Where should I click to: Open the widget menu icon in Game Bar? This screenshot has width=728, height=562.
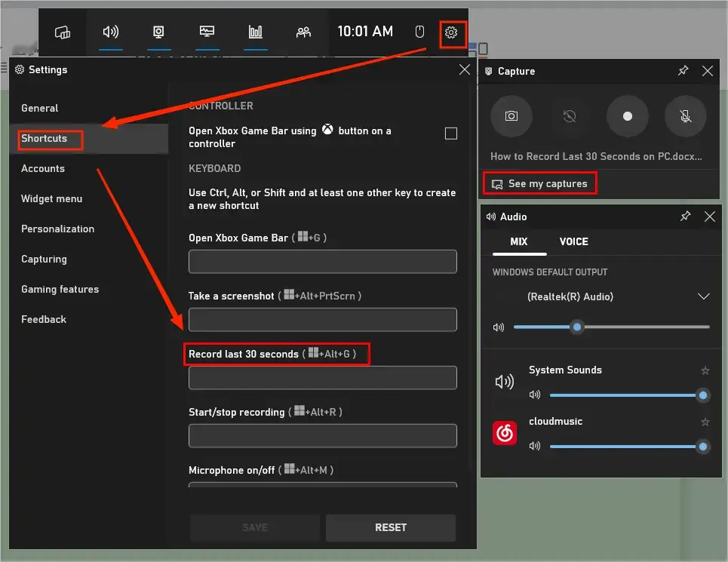pos(63,32)
